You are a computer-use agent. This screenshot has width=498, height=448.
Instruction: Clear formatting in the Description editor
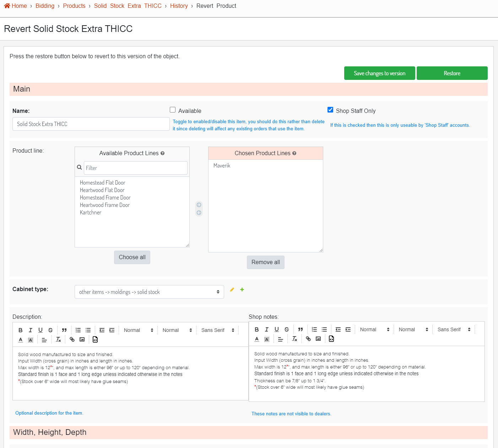pyautogui.click(x=59, y=339)
